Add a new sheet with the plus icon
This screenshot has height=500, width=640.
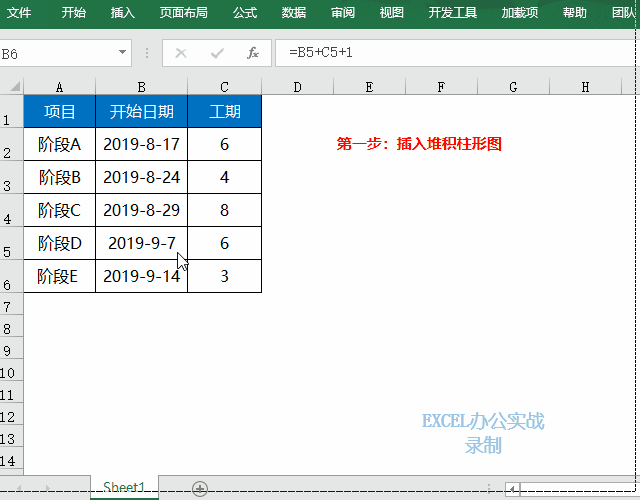pos(200,488)
